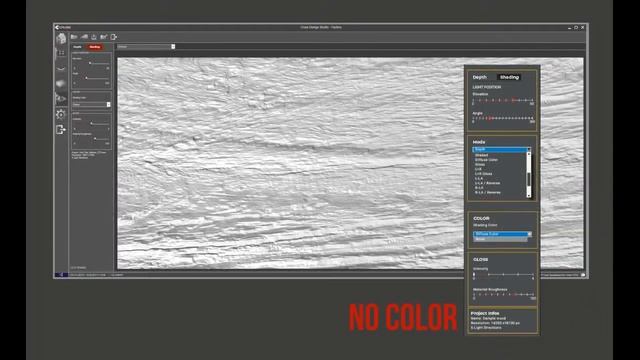This screenshot has height=360, width=640.
Task: Open the Mode dropdown arrow in enlarged panel
Action: tap(529, 150)
